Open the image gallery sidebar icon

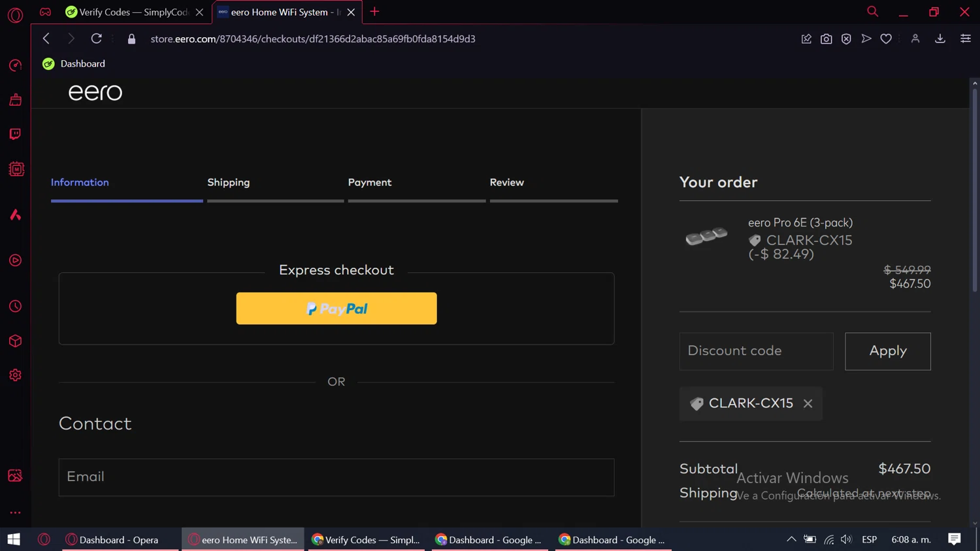pos(15,475)
